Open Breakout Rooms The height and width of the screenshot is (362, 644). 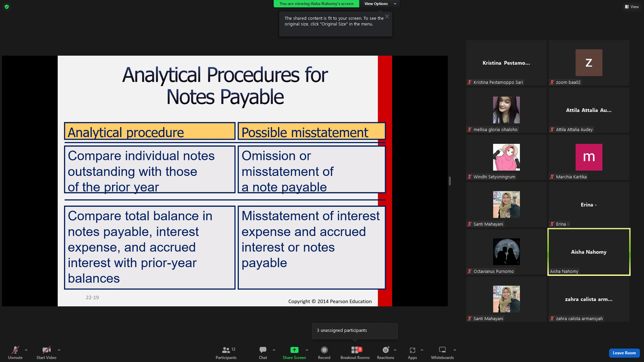point(355,353)
